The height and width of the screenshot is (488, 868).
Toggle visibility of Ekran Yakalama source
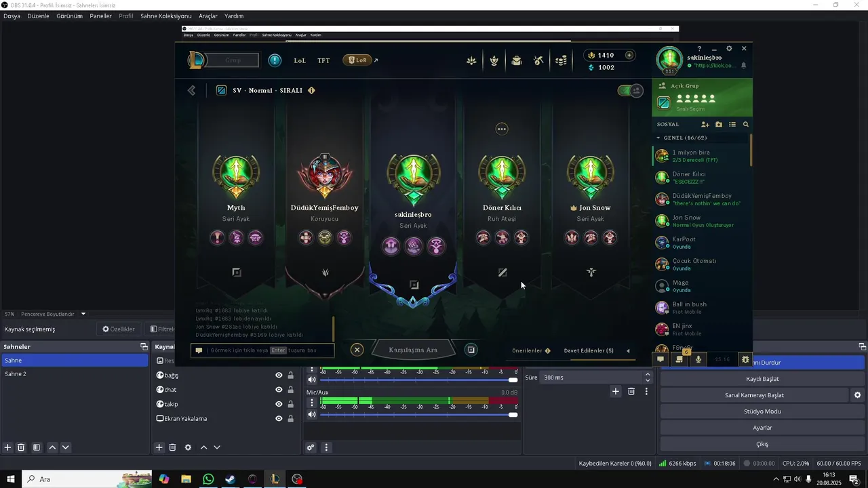coord(279,419)
